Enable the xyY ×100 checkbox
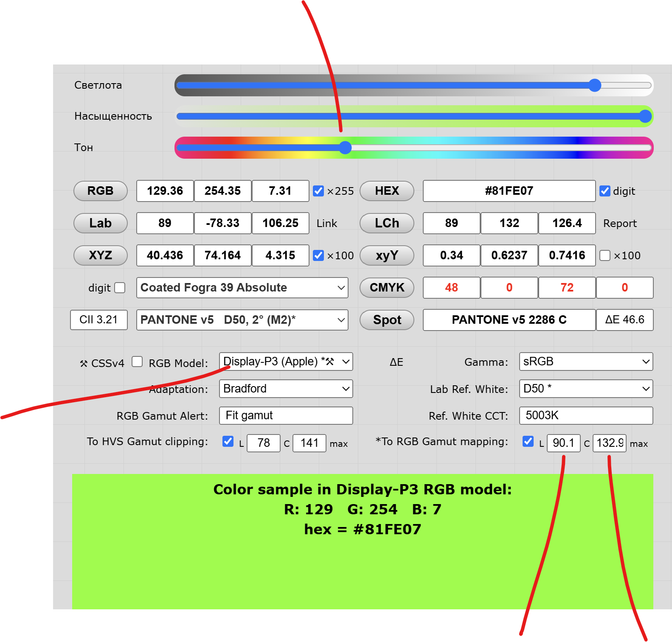Image resolution: width=672 pixels, height=642 pixels. click(x=605, y=255)
